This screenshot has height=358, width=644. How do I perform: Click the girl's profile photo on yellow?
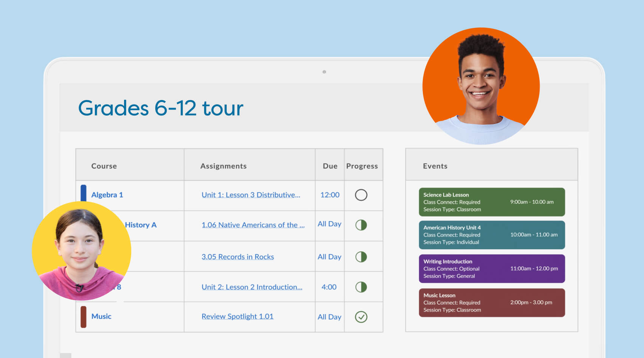point(81,251)
